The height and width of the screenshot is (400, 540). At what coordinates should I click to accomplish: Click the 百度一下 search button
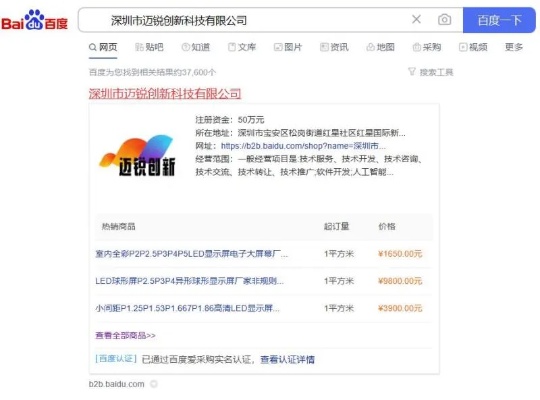coord(499,20)
